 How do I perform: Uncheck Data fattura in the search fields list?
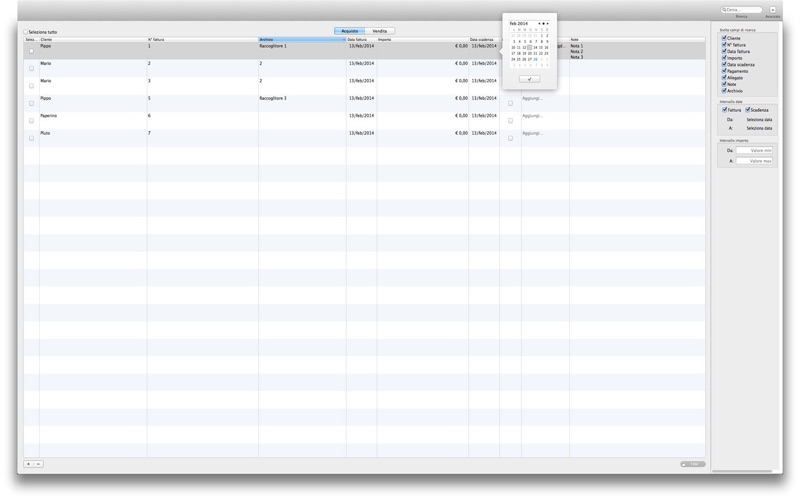723,51
